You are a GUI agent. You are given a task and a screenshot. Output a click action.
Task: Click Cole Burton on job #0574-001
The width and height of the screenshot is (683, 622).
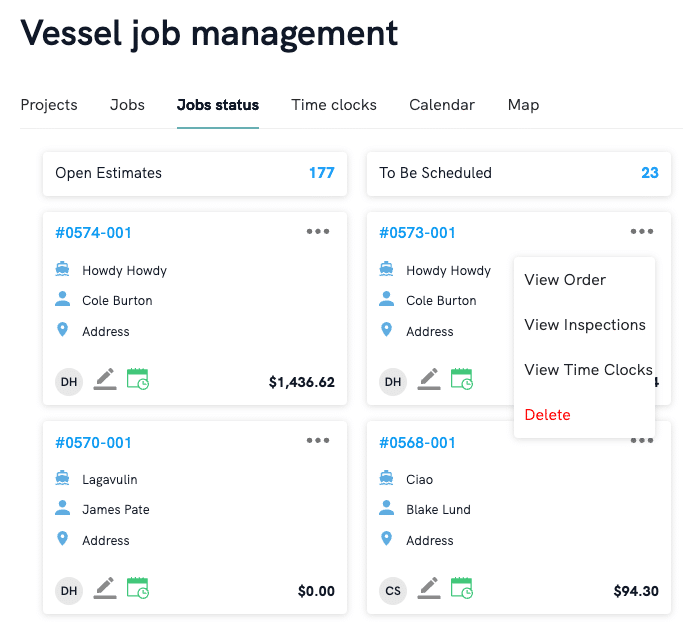[117, 301]
